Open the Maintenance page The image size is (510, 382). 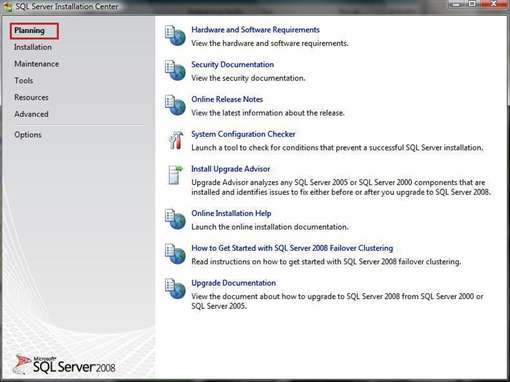point(36,64)
